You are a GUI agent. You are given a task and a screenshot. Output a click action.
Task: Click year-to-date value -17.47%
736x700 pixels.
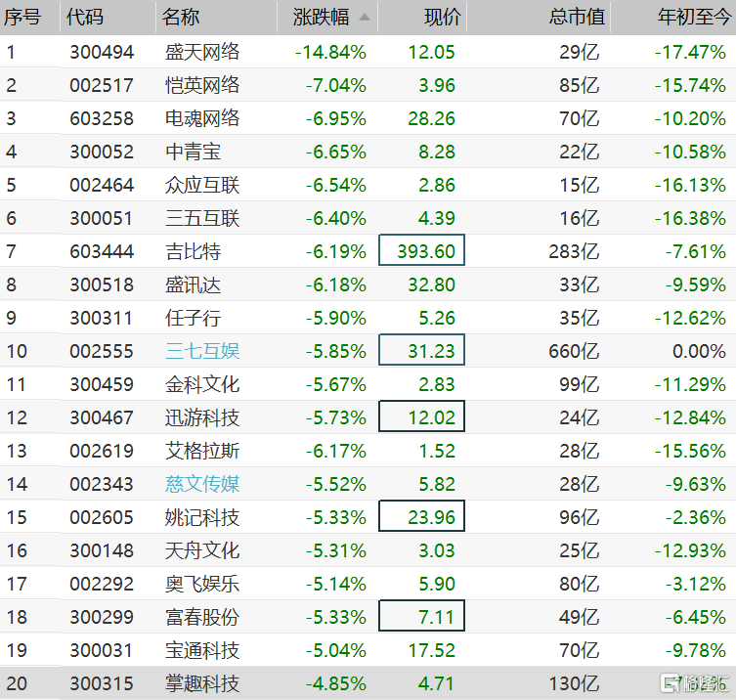tap(690, 52)
